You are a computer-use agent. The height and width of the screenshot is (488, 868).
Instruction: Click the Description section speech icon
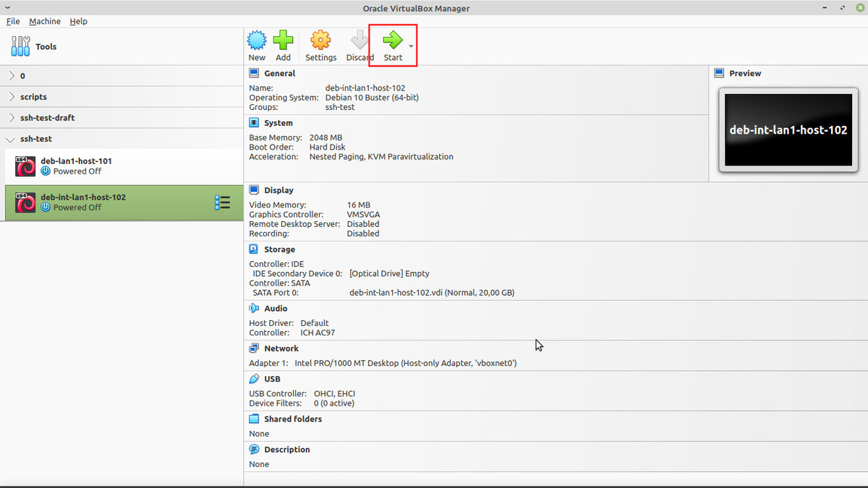point(254,449)
